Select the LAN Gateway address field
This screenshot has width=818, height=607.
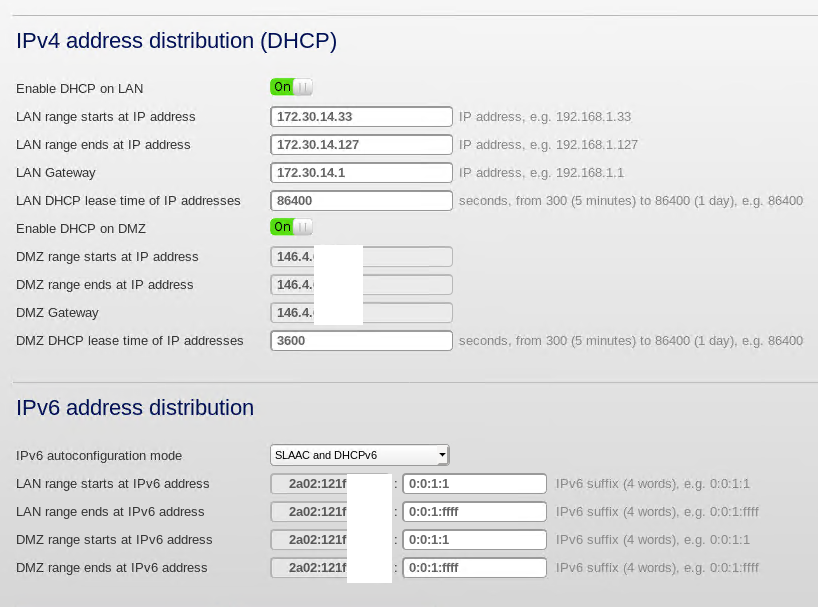[x=360, y=172]
